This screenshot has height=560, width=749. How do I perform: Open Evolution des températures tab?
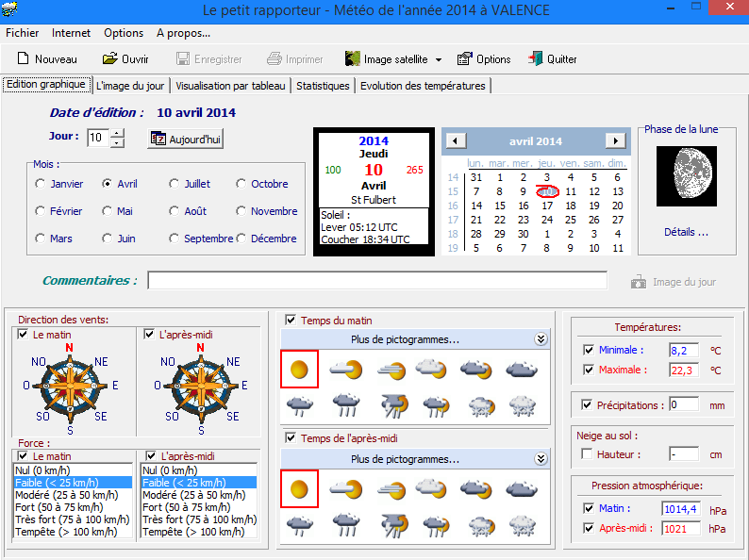tap(423, 86)
